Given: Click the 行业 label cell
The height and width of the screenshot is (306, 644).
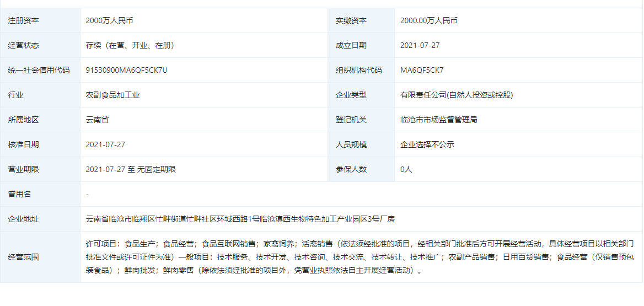Looking at the screenshot, I should [x=40, y=95].
